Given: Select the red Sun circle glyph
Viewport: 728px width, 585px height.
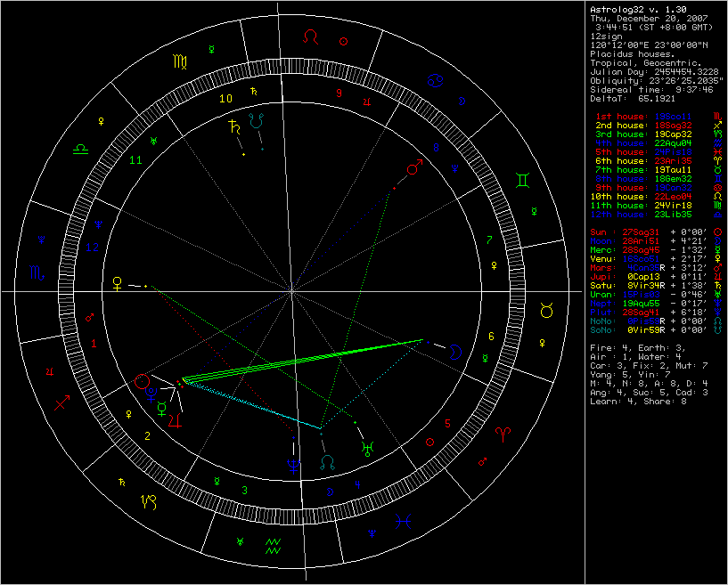Looking at the screenshot, I should (142, 383).
